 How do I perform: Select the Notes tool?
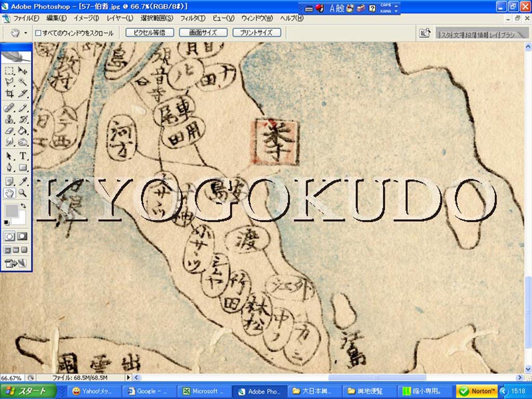(9, 181)
